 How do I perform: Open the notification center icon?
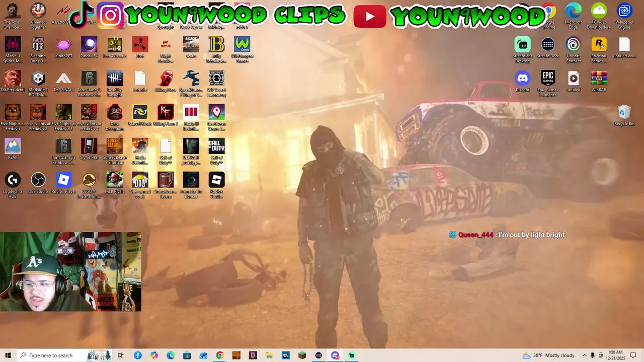(633, 355)
